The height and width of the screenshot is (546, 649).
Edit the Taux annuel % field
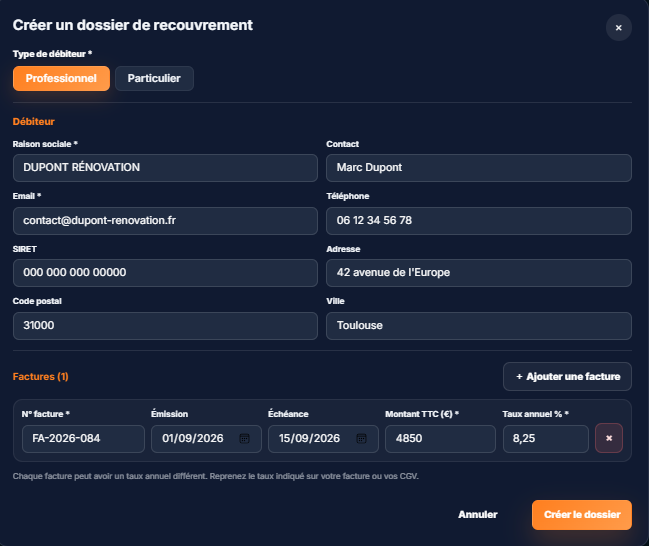coord(546,438)
